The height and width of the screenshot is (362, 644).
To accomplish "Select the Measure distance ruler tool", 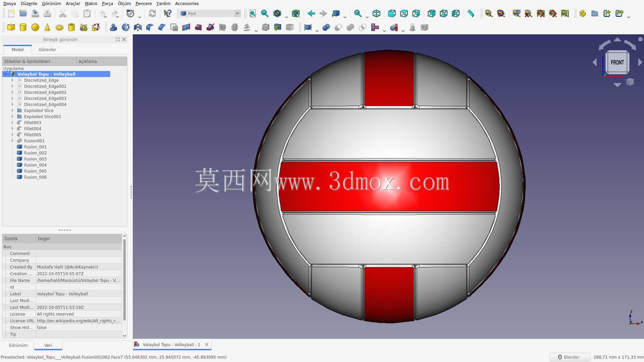I will (x=471, y=13).
